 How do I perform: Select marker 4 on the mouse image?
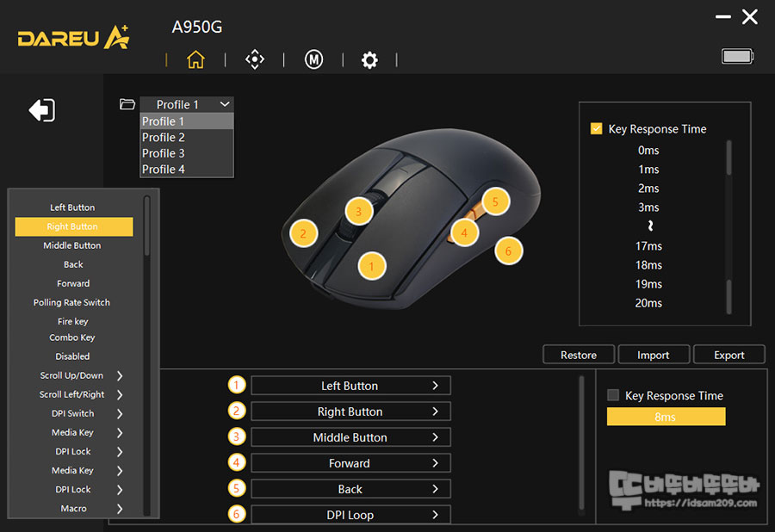click(464, 232)
